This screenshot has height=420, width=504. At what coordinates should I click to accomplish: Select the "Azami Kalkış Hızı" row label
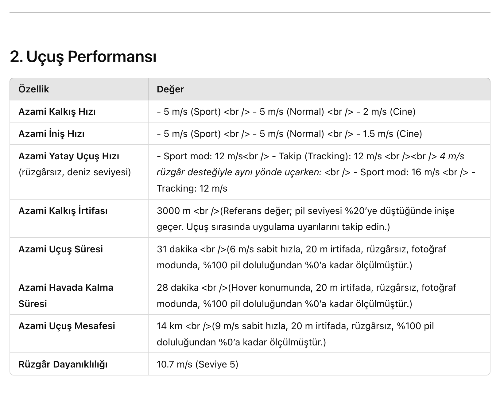point(57,111)
